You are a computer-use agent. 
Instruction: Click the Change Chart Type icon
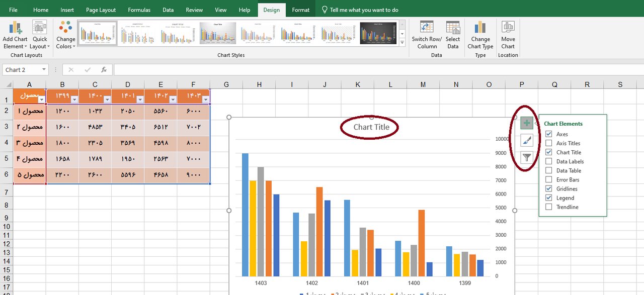480,28
